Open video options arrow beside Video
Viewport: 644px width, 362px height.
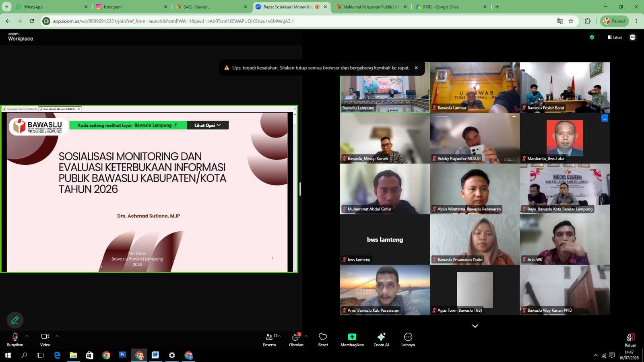tap(57, 336)
